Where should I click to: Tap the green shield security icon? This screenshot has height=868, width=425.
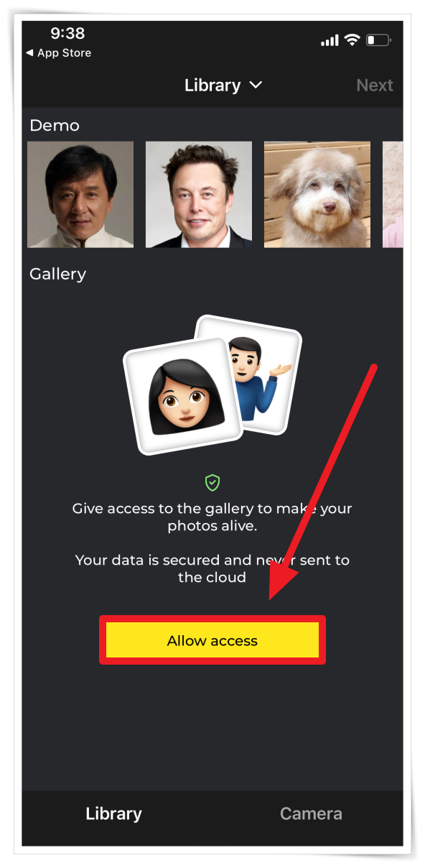(212, 483)
